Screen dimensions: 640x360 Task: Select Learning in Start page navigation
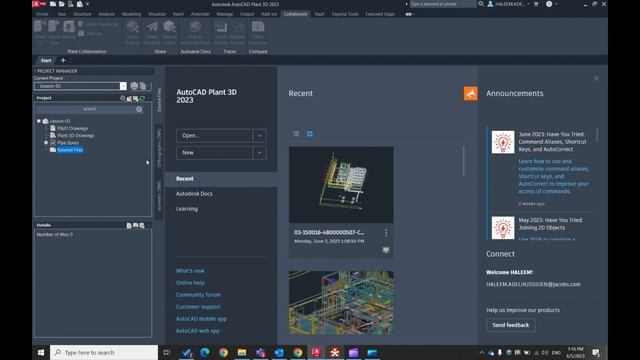(x=187, y=209)
